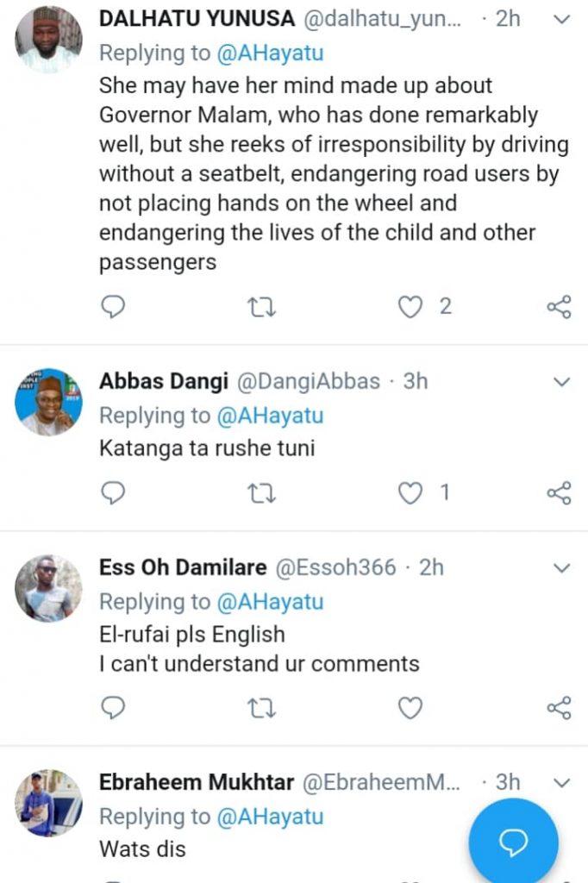Reply to Abbas Dangi's tweet

click(113, 492)
